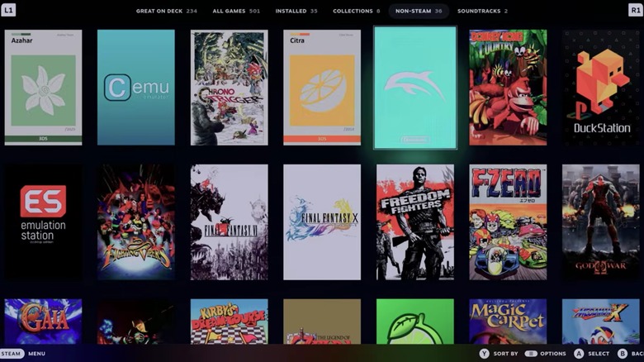Click the B button icon

[x=623, y=354]
